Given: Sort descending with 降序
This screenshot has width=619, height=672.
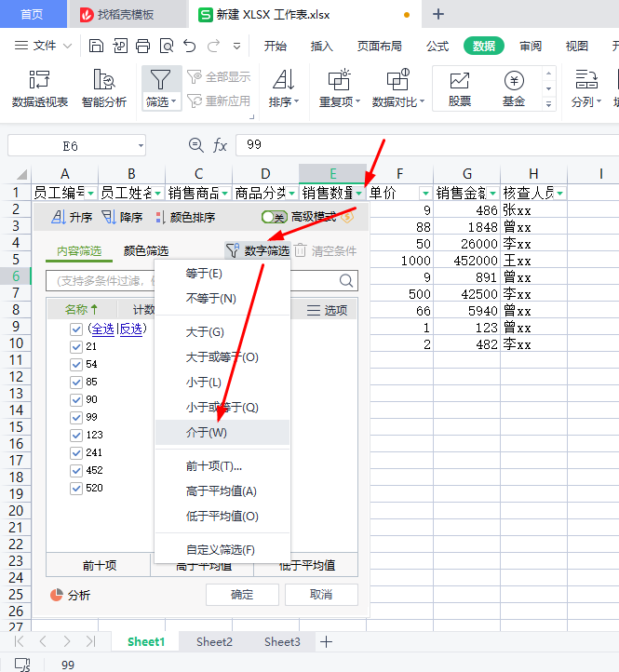Looking at the screenshot, I should pos(122,217).
